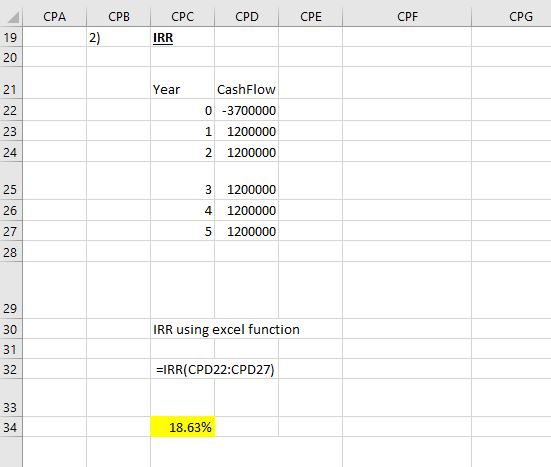Select column header CPC
Image resolution: width=551 pixels, height=467 pixels.
click(182, 17)
